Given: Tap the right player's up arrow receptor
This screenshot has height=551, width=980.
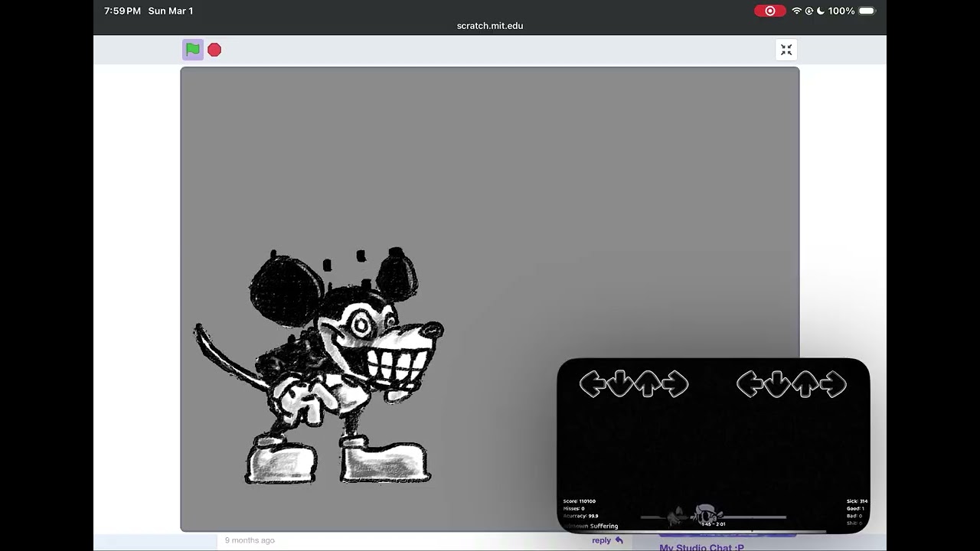Looking at the screenshot, I should point(805,383).
